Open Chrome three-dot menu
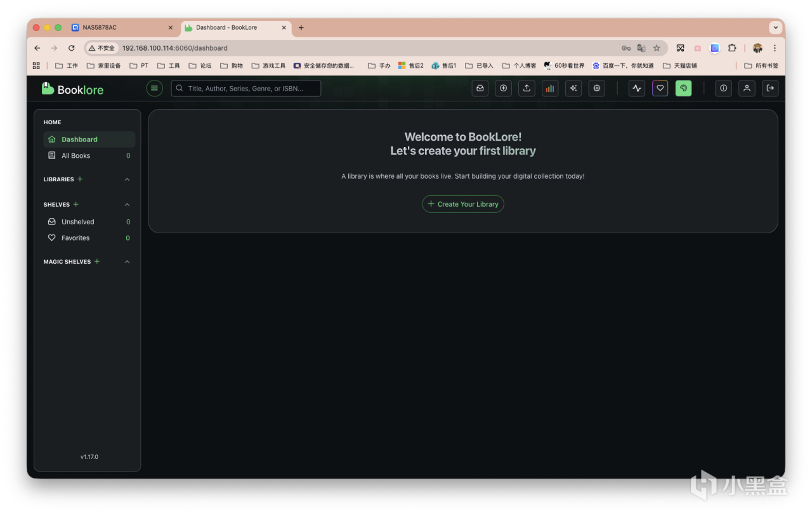 point(775,48)
